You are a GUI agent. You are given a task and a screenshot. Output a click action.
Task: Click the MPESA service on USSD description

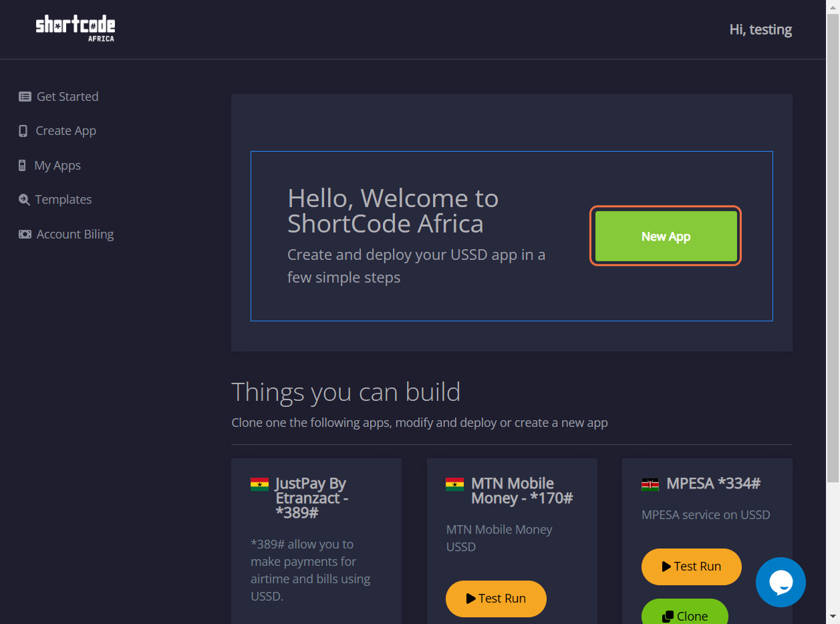(x=706, y=515)
